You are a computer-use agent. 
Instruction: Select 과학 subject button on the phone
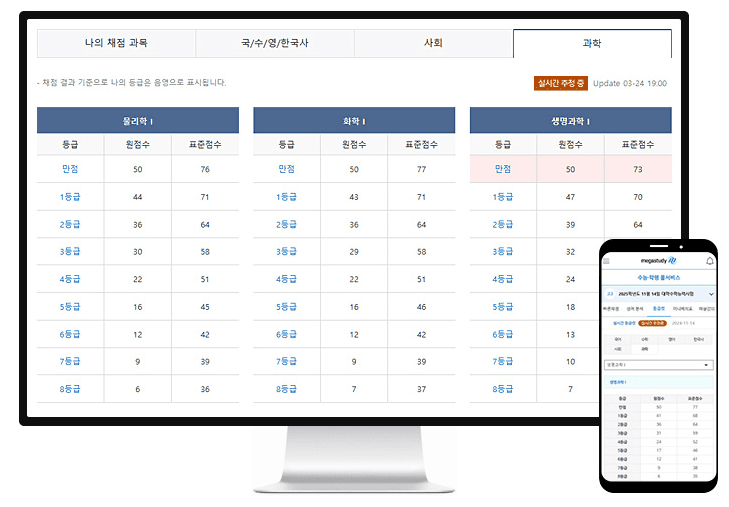pyautogui.click(x=645, y=349)
